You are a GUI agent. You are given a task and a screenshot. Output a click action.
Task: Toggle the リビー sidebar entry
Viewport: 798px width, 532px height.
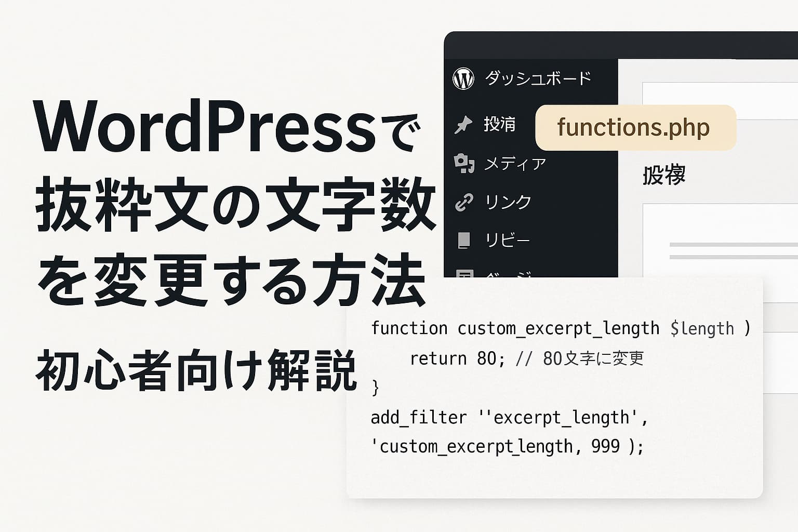click(x=508, y=240)
